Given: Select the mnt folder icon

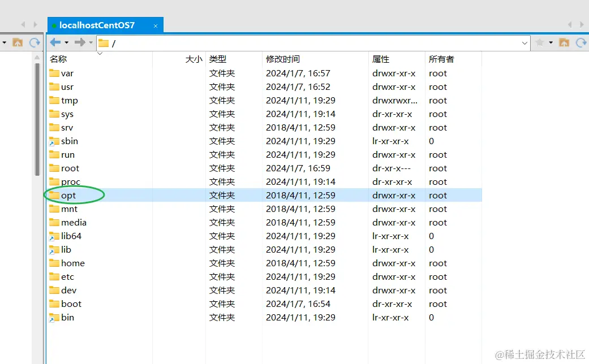Looking at the screenshot, I should (x=54, y=209).
